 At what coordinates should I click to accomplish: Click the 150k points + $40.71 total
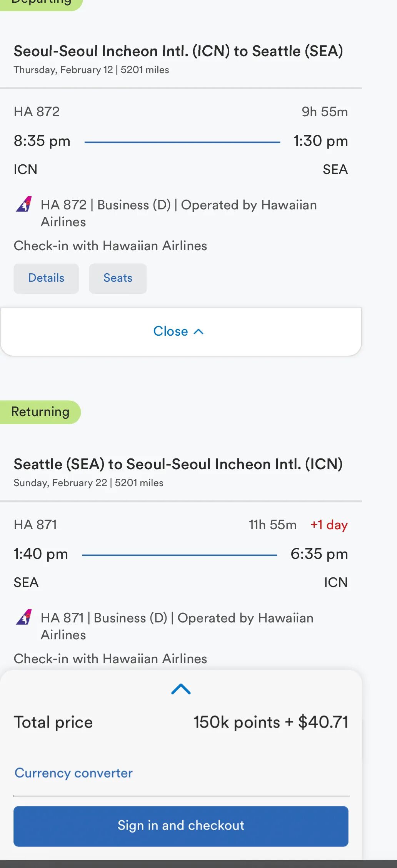point(270,722)
